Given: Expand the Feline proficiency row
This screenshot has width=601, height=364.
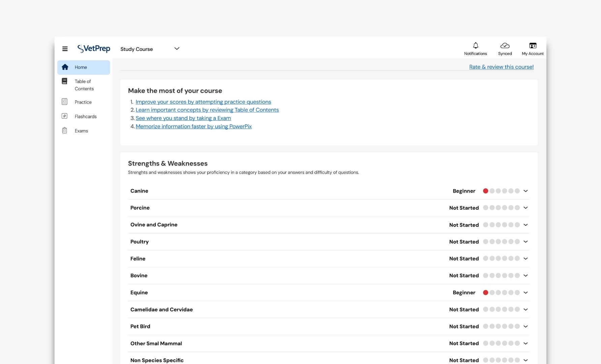Looking at the screenshot, I should pos(525,259).
